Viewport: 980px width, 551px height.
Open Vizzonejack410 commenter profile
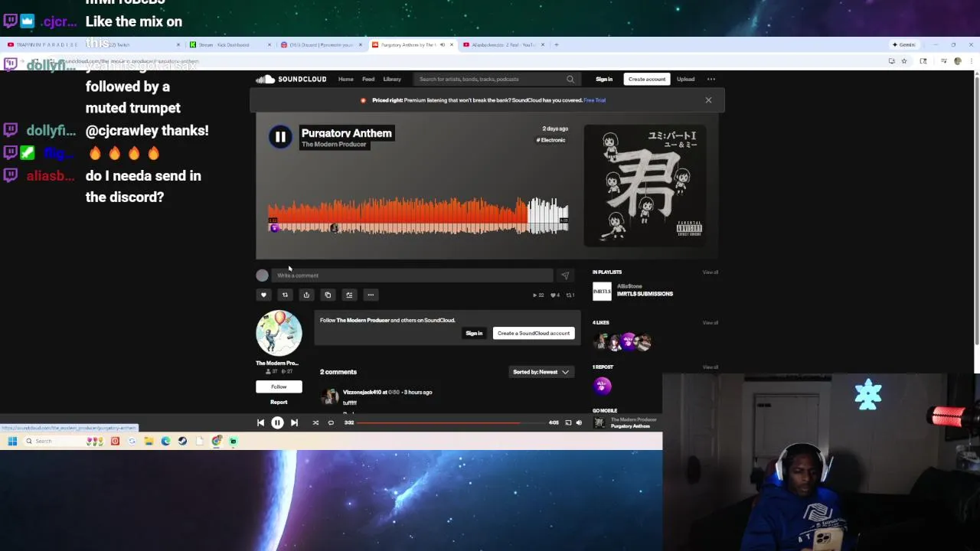364,392
